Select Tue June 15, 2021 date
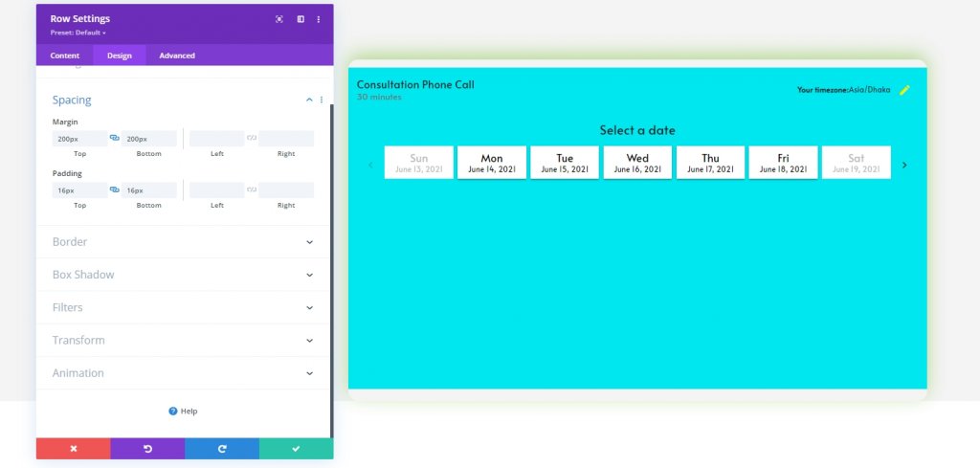The width and height of the screenshot is (980, 468). pyautogui.click(x=565, y=163)
